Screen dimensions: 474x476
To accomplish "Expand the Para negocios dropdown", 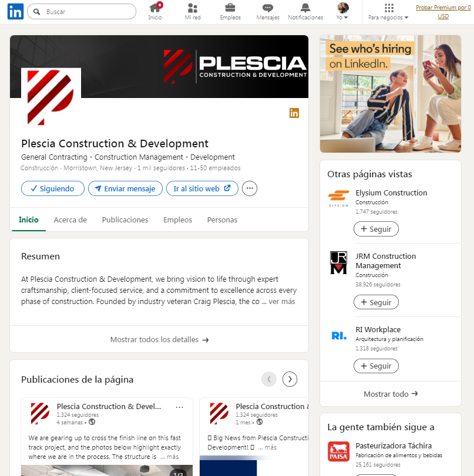I will tap(388, 12).
